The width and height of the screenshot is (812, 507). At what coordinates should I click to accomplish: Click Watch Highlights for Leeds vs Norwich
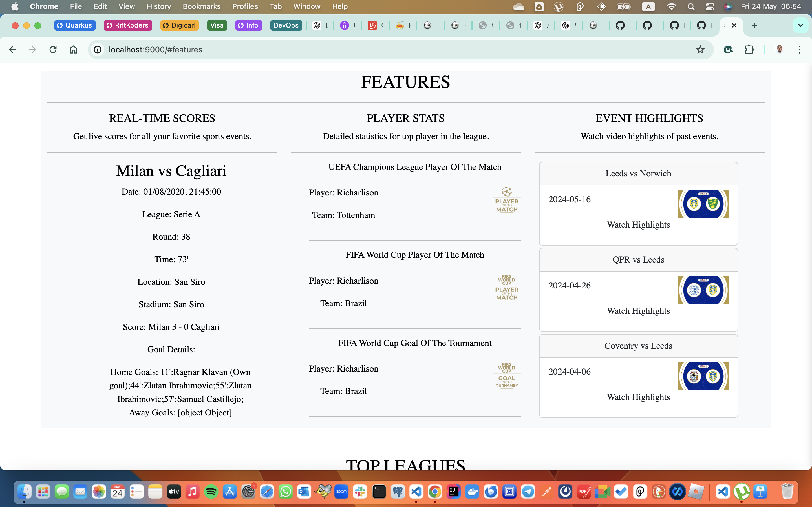(x=638, y=225)
